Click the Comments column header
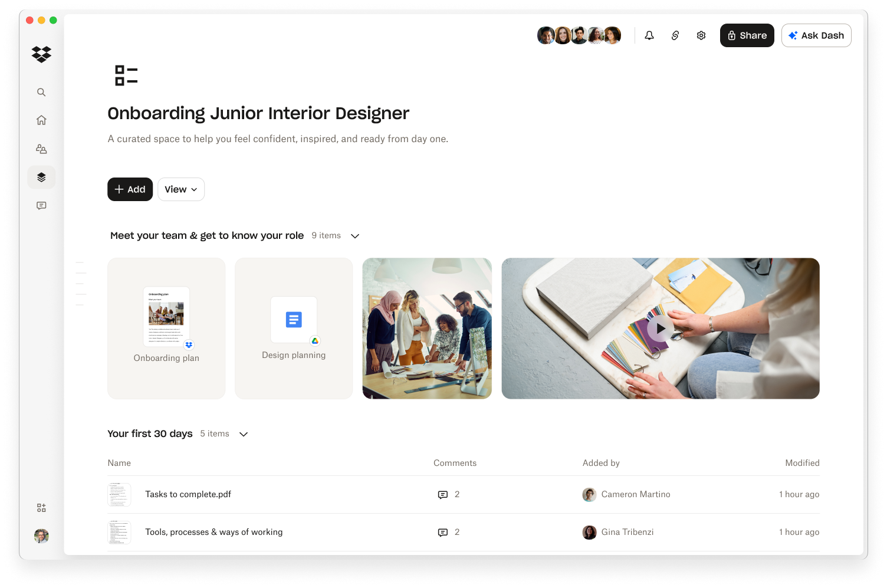This screenshot has height=588, width=887. pyautogui.click(x=455, y=463)
